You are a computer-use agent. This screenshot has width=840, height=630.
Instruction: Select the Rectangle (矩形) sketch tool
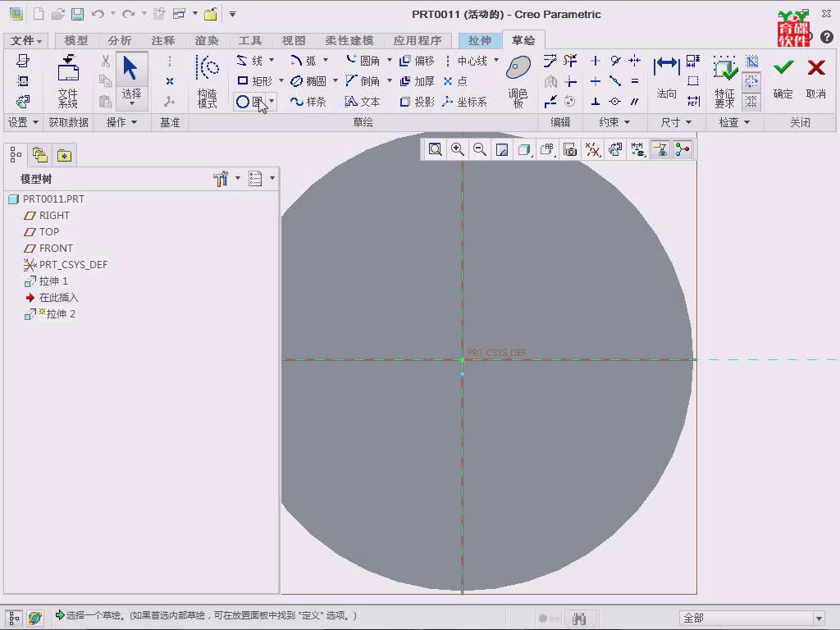pos(254,81)
